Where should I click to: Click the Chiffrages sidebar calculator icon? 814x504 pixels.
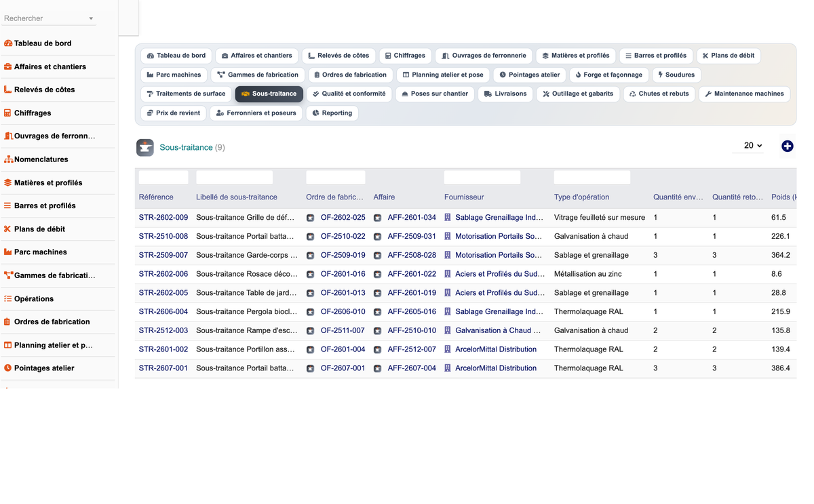coord(8,113)
